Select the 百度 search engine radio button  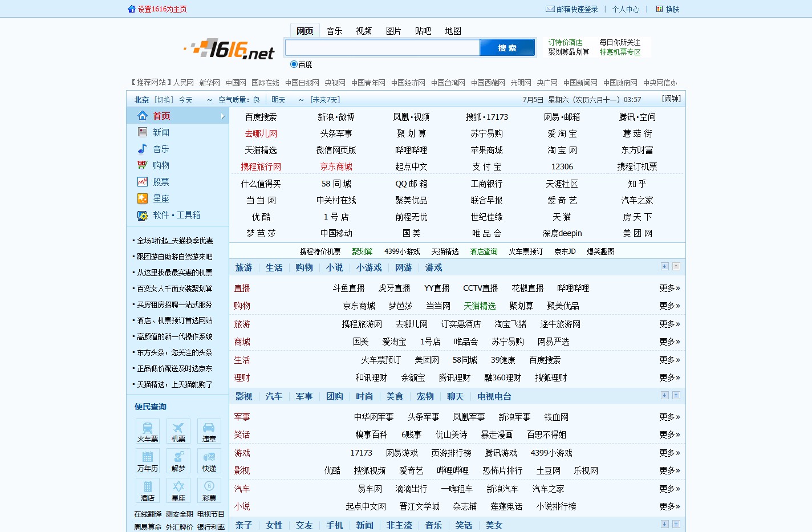[x=294, y=64]
